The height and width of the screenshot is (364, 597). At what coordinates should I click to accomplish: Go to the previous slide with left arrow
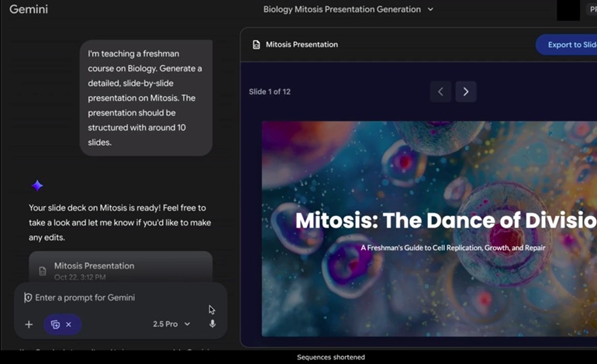pyautogui.click(x=440, y=91)
